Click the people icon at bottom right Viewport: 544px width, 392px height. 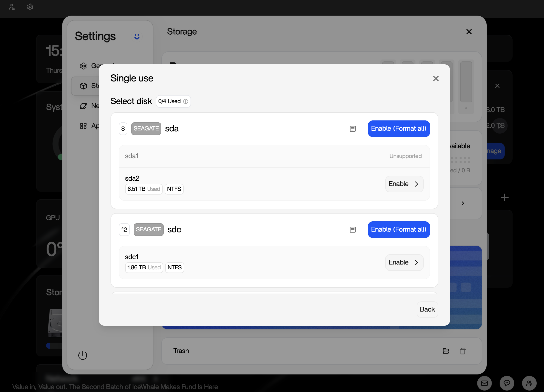529,383
